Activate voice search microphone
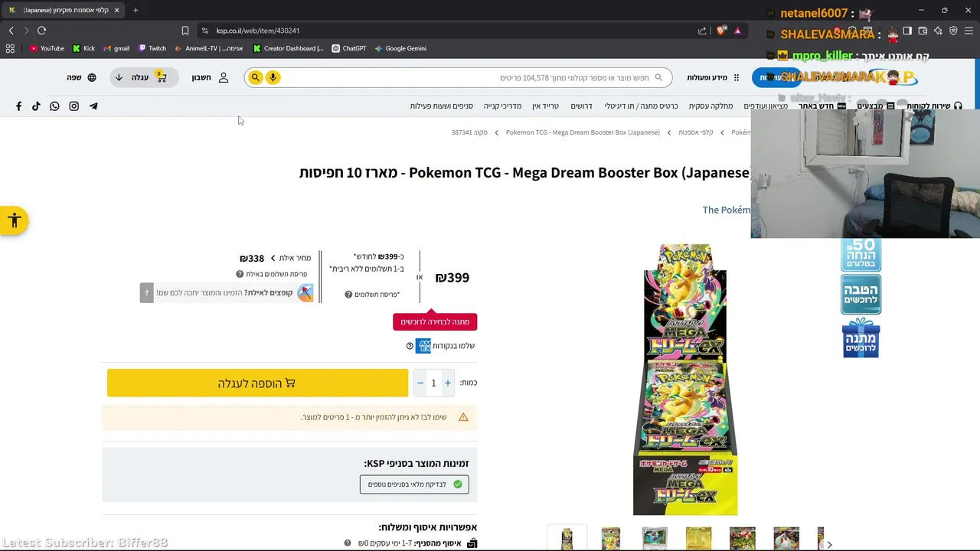980x551 pixels. tap(273, 77)
